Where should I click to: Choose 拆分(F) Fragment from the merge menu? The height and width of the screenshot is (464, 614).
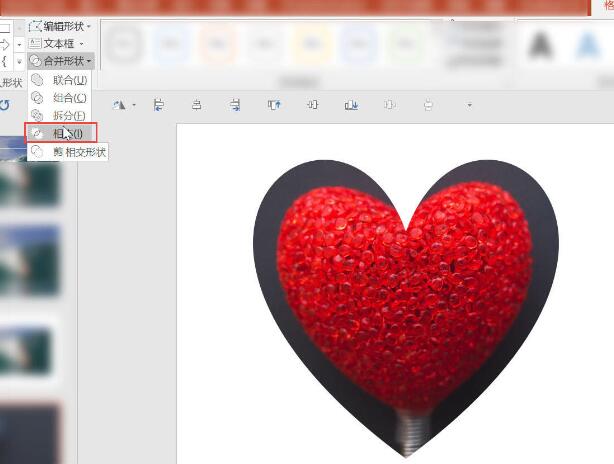coord(60,116)
